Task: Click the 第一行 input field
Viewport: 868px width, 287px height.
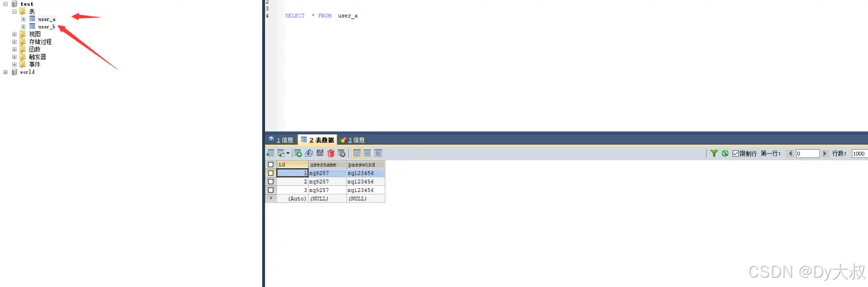Action: click(808, 153)
